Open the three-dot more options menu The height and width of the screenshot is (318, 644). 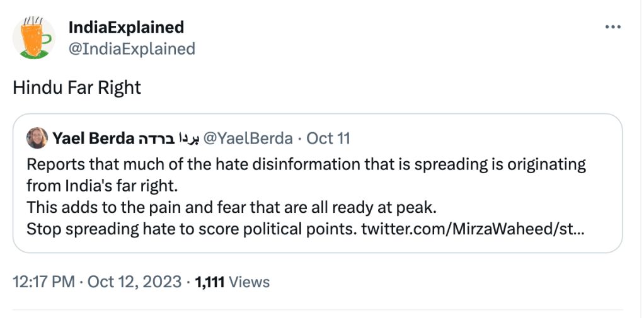(612, 28)
